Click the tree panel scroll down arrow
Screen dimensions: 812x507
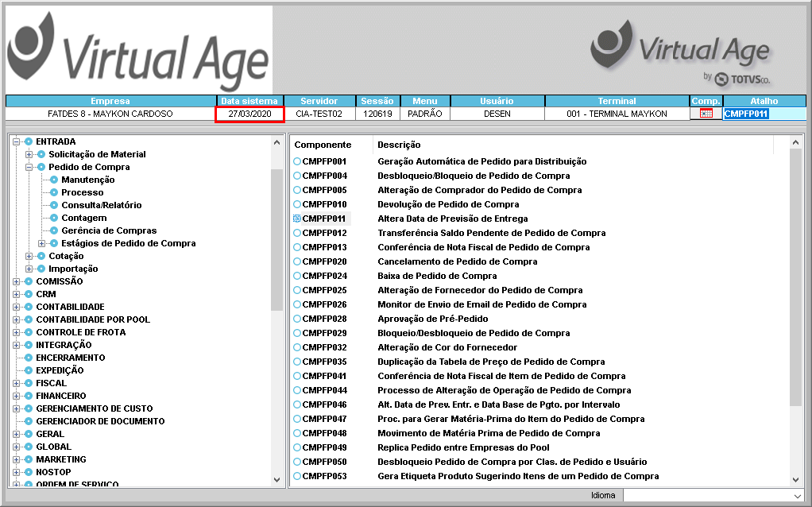[x=276, y=480]
